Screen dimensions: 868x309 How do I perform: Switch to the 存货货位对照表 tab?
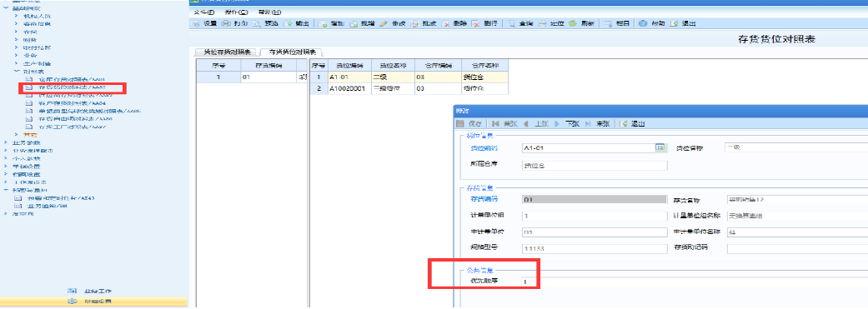[293, 52]
